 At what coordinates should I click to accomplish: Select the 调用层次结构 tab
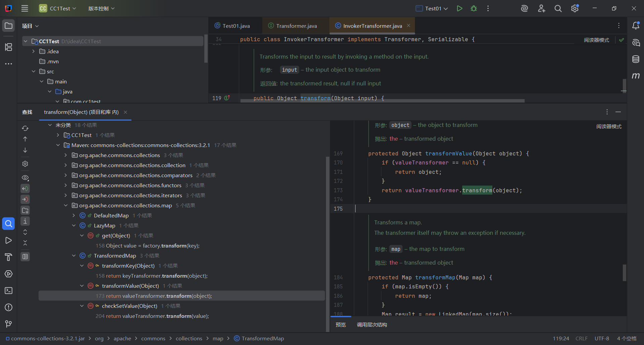tap(372, 325)
